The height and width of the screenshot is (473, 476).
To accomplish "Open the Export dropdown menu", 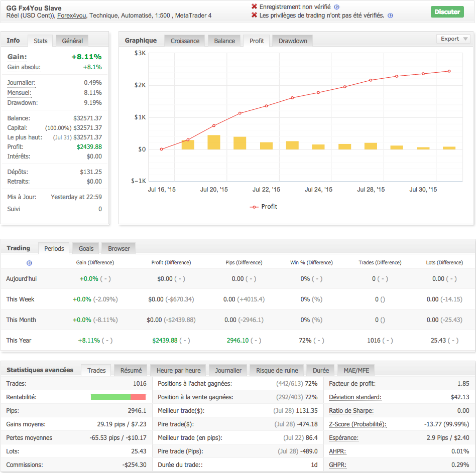I will pyautogui.click(x=453, y=39).
